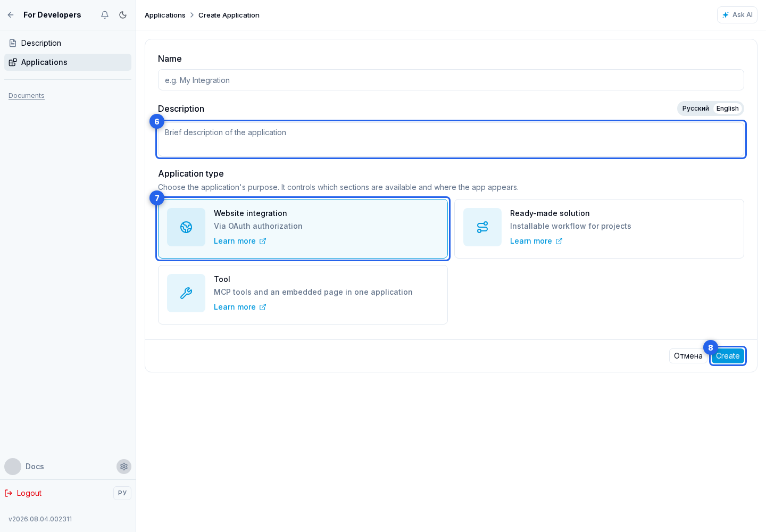Click the Application type heading

click(191, 173)
